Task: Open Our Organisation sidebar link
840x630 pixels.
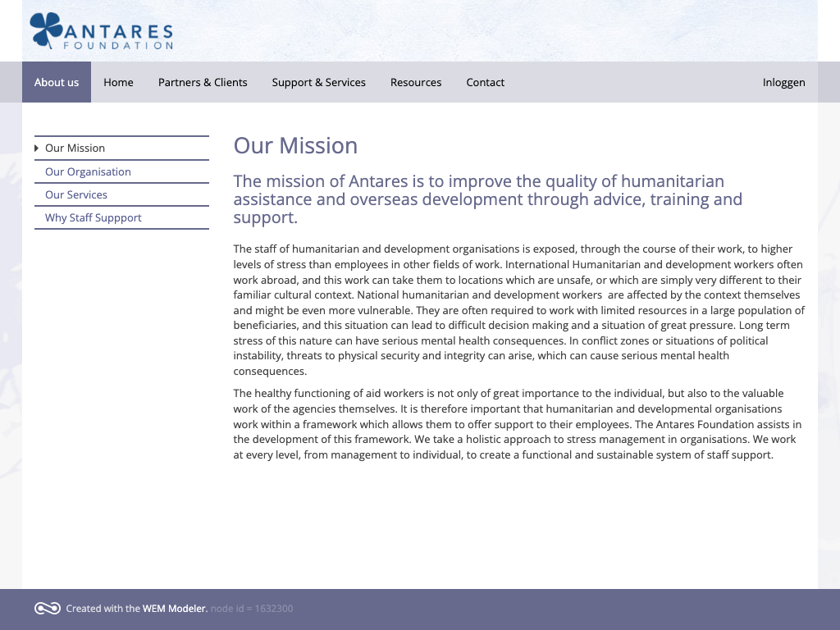Action: (x=121, y=171)
